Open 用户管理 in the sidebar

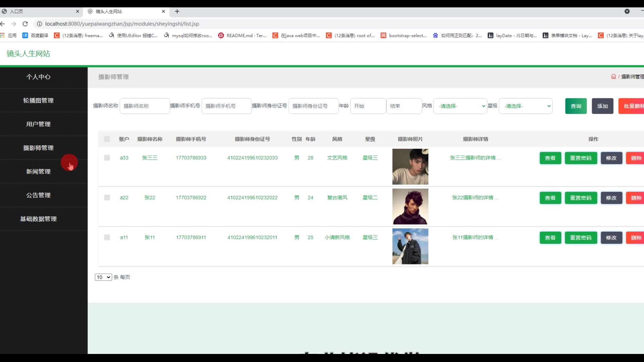39,124
